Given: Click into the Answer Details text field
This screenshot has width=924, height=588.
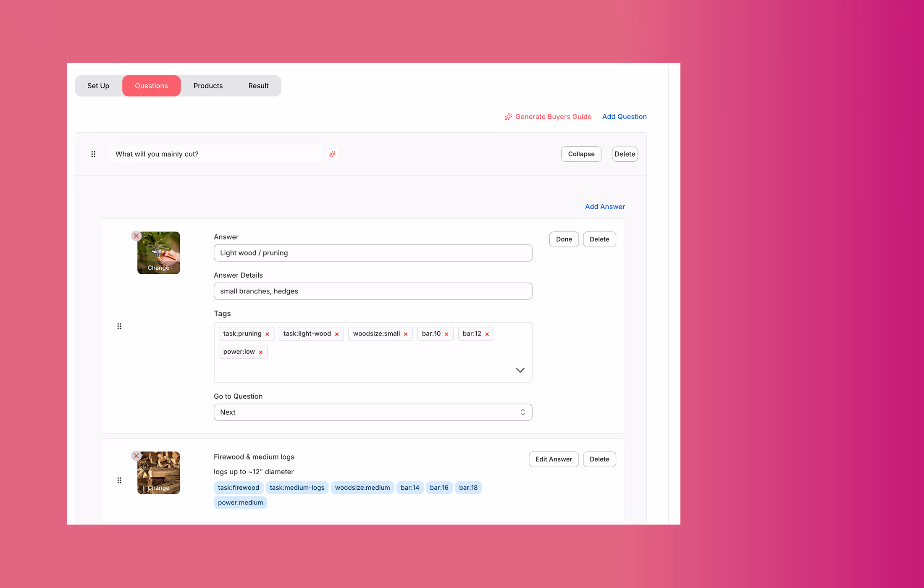Looking at the screenshot, I should pos(373,291).
